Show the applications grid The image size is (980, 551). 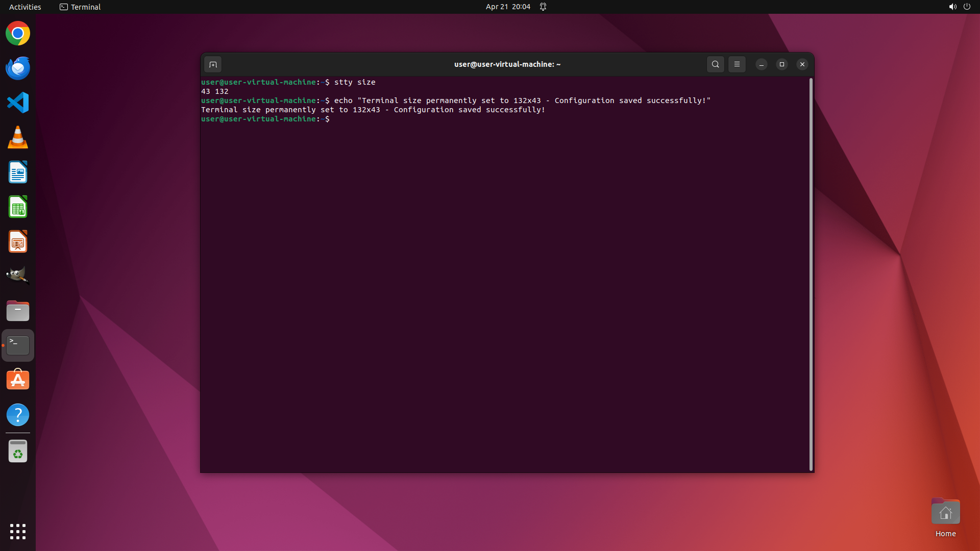(18, 531)
